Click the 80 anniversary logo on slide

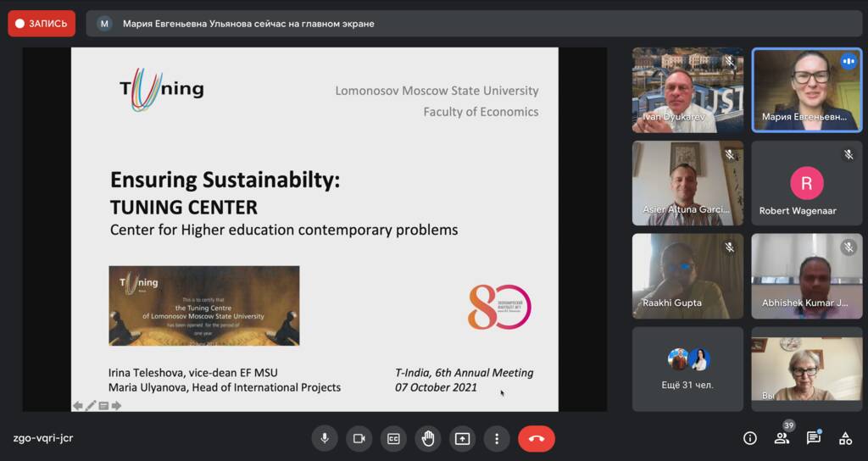click(x=499, y=307)
